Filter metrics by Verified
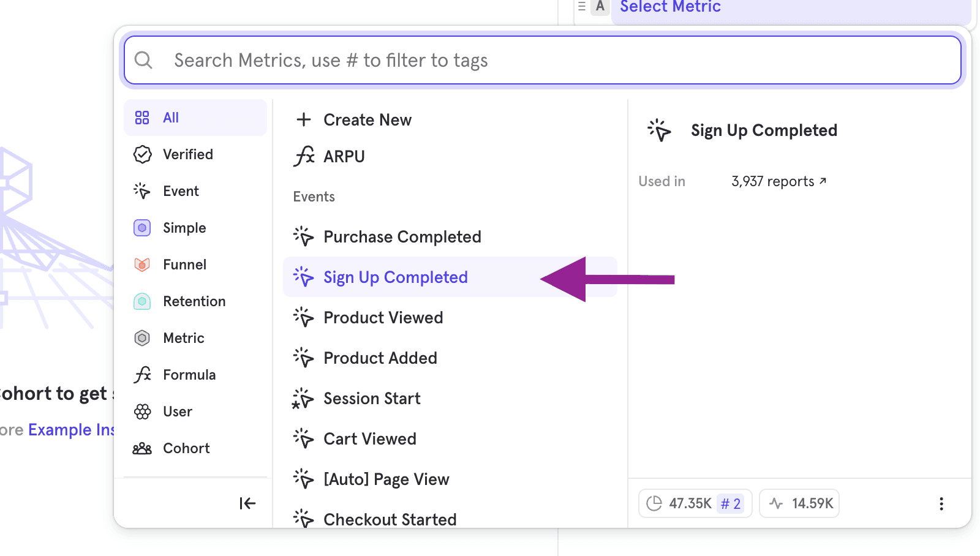The height and width of the screenshot is (556, 980). pos(187,154)
